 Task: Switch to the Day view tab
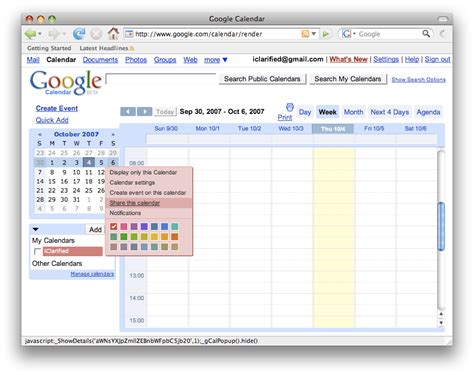point(305,112)
